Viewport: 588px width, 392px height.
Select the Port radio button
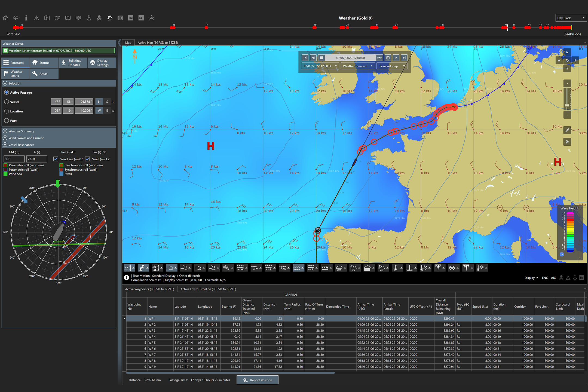tap(7, 121)
